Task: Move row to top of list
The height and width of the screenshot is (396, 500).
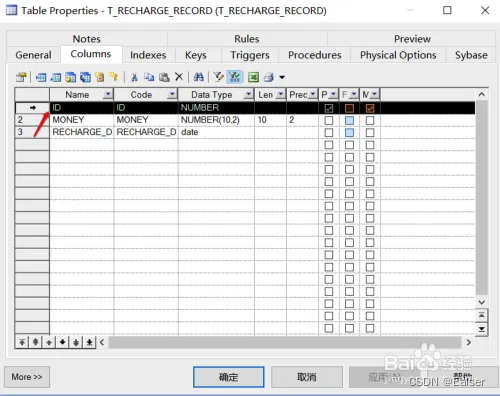Action: point(22,342)
